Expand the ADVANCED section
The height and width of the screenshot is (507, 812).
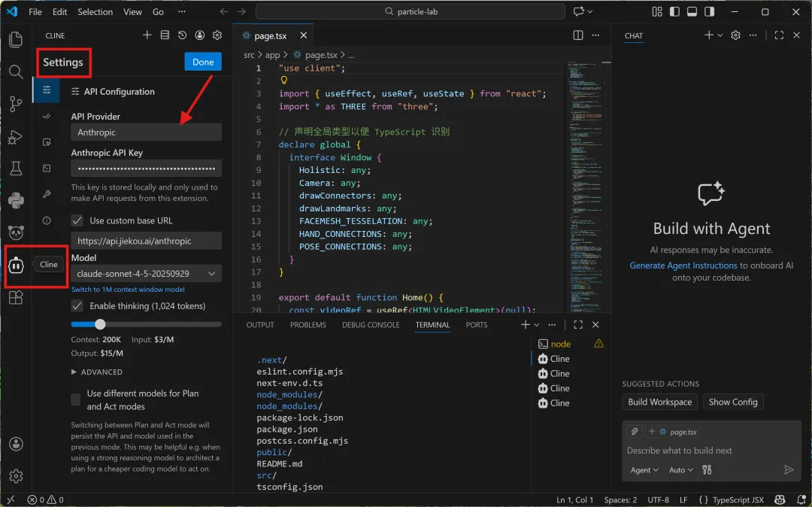97,372
